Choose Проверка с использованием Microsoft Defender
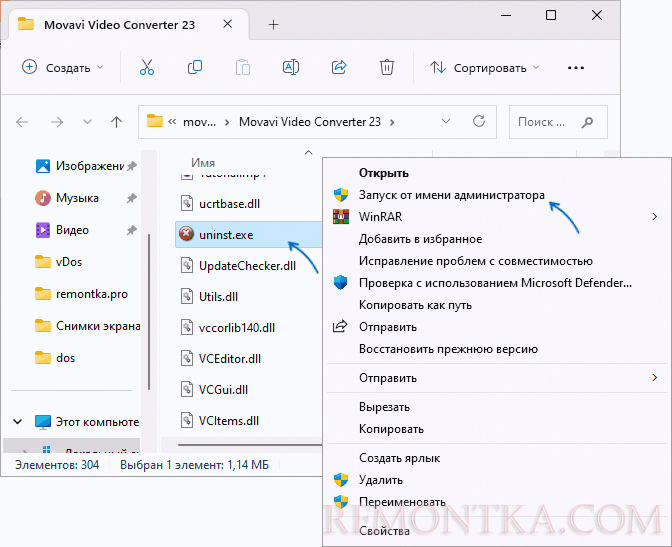Viewport: 672px width, 547px height. (497, 283)
